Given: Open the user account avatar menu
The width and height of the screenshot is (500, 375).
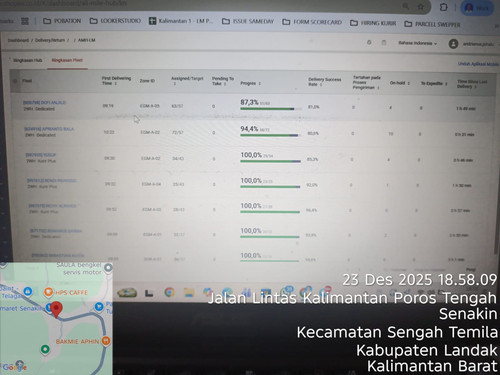Looking at the screenshot, I should [x=453, y=44].
